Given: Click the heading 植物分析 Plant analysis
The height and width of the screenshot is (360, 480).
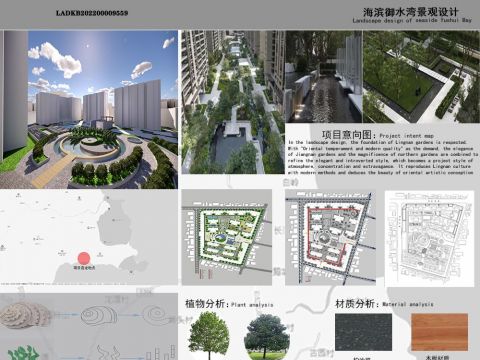Looking at the screenshot, I should coord(229,304).
